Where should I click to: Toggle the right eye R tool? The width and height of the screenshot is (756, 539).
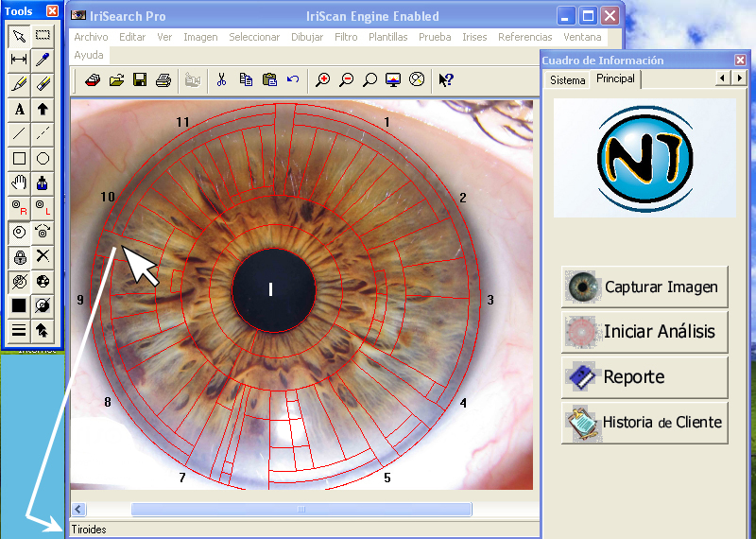click(19, 207)
